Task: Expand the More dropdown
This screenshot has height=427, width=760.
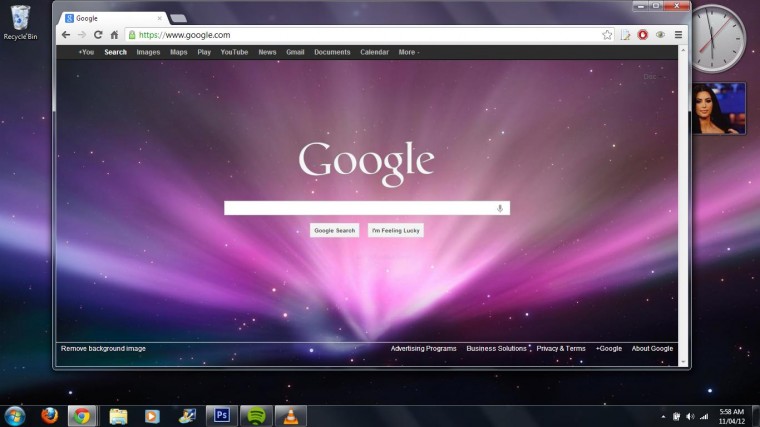Action: 409,52
